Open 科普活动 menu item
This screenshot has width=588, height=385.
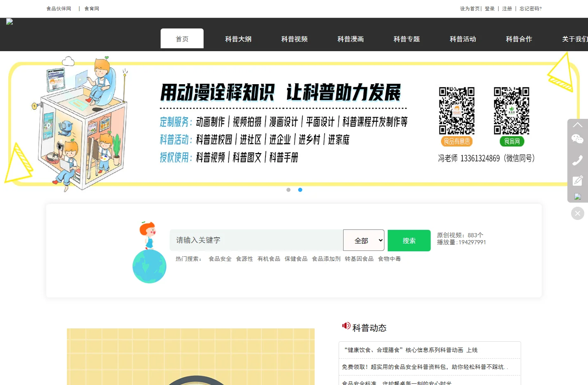click(x=463, y=39)
